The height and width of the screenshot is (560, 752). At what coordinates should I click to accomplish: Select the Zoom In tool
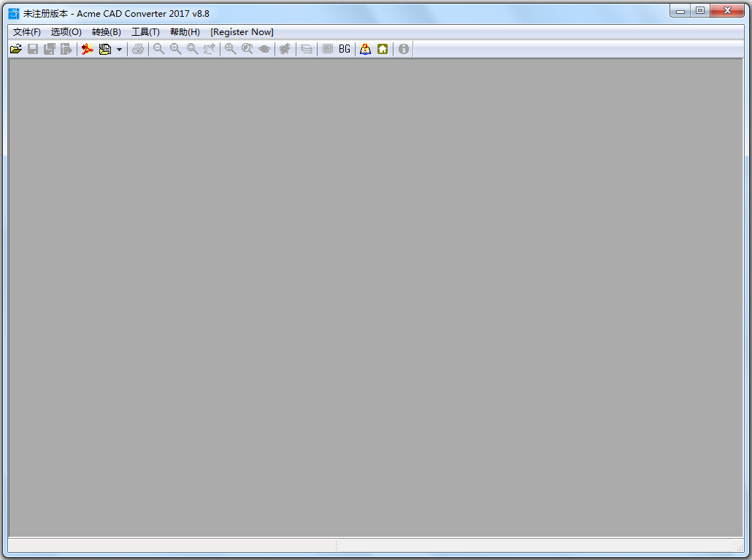(x=175, y=49)
